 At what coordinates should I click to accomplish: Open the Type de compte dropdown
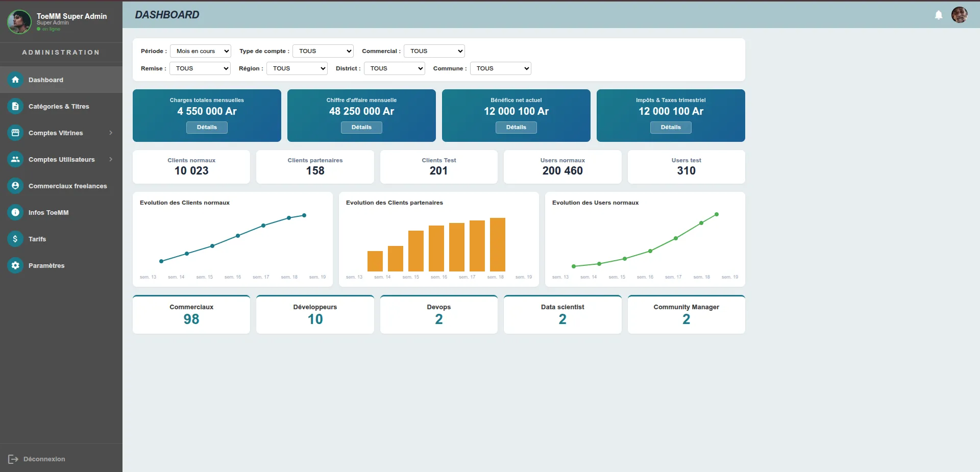(323, 51)
